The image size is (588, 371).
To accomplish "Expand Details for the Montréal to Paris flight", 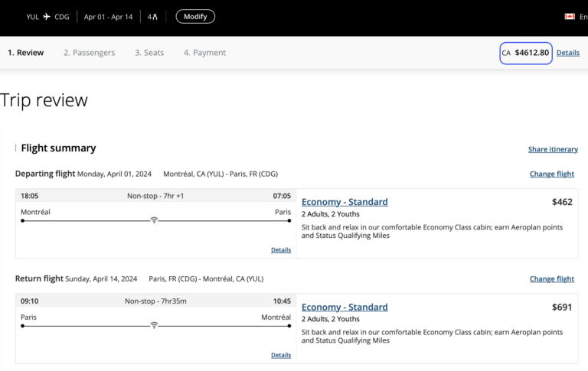I will pyautogui.click(x=280, y=250).
